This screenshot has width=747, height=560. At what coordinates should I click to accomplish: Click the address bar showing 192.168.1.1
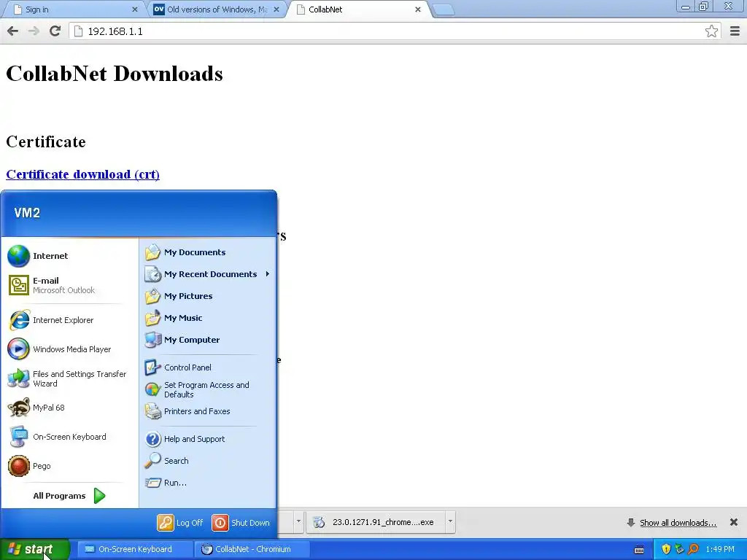(x=395, y=31)
